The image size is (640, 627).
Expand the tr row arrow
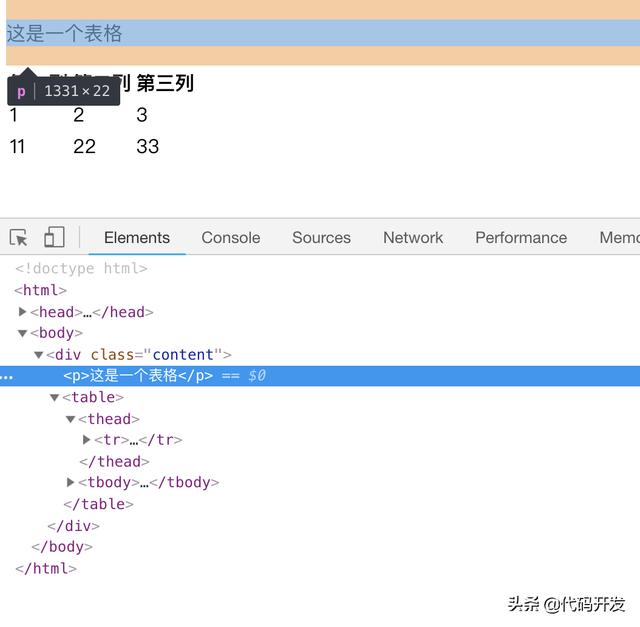click(87, 440)
